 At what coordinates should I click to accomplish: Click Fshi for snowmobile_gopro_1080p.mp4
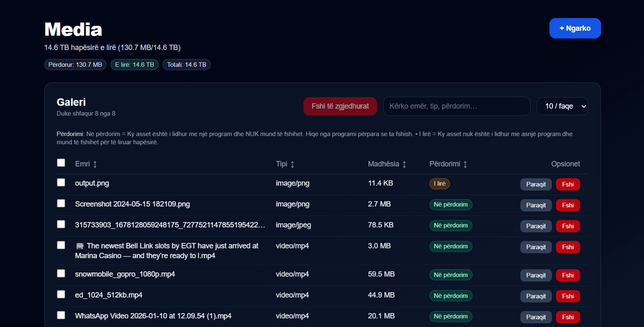point(568,275)
